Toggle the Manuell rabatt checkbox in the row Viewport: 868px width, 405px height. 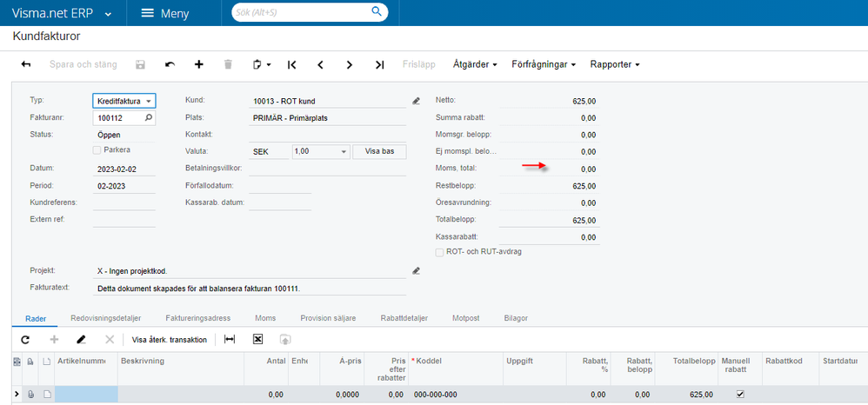pyautogui.click(x=740, y=395)
